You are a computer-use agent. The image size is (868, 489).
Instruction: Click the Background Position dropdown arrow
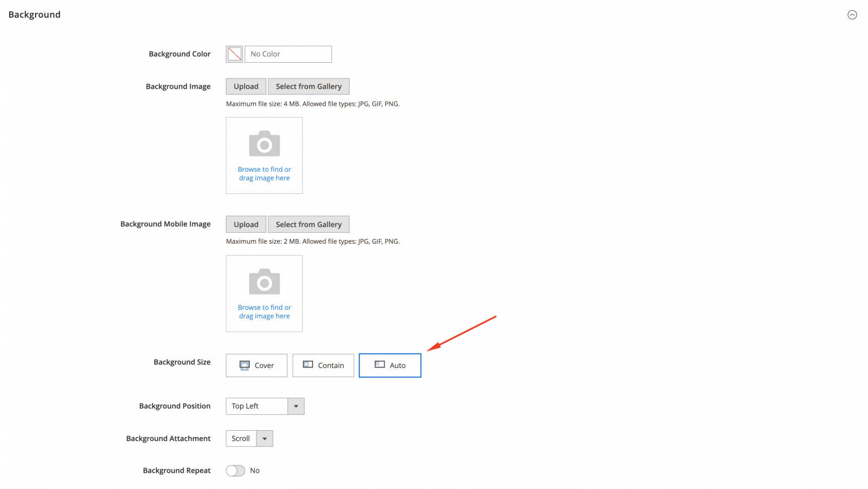296,406
